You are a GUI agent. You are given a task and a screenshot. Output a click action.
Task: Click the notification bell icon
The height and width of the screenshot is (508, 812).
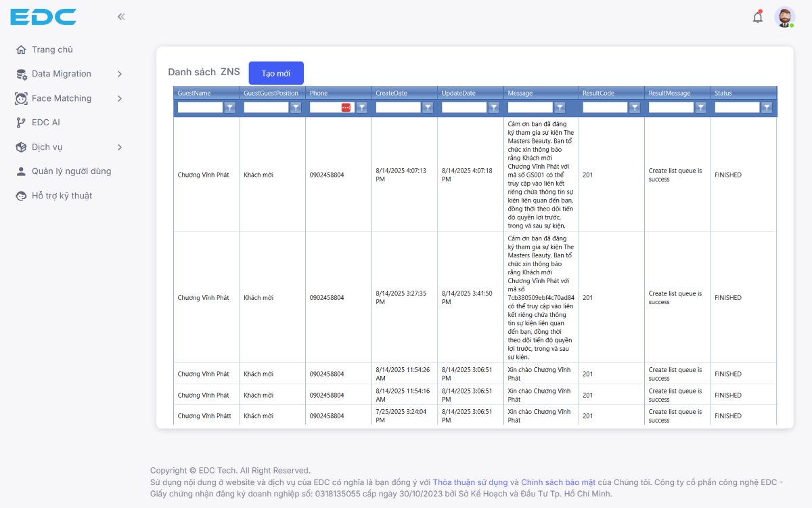[757, 18]
